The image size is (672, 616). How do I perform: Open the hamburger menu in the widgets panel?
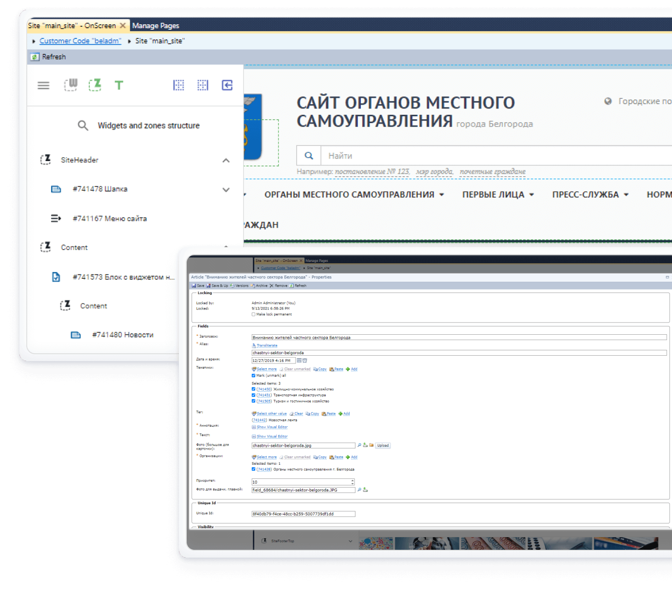43,86
